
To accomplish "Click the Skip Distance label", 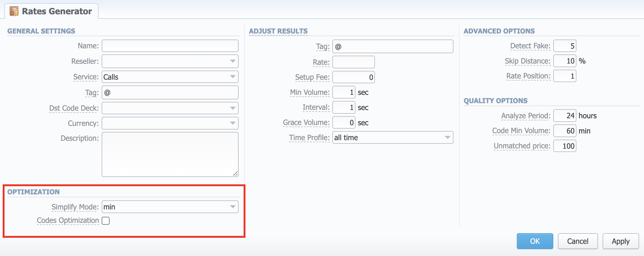I will (527, 61).
